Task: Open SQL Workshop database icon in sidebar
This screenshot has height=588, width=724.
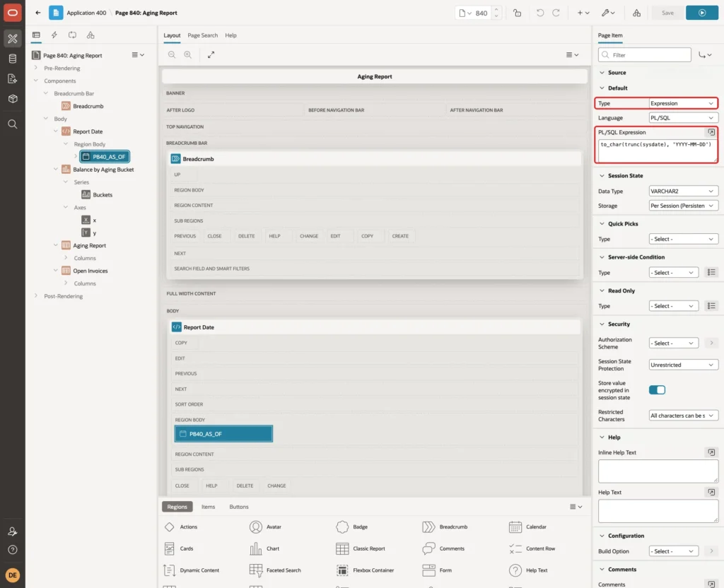Action: click(x=13, y=59)
